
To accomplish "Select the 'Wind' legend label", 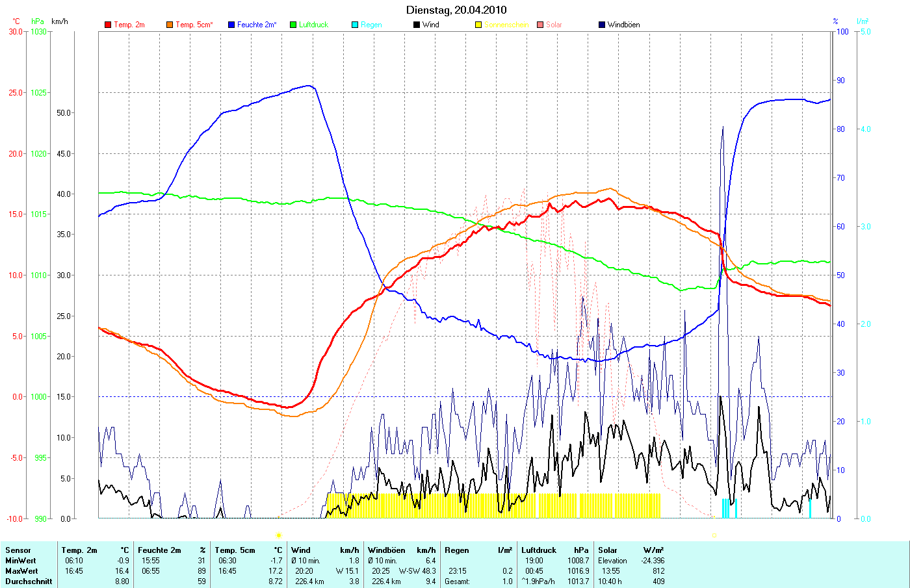I will tap(431, 25).
